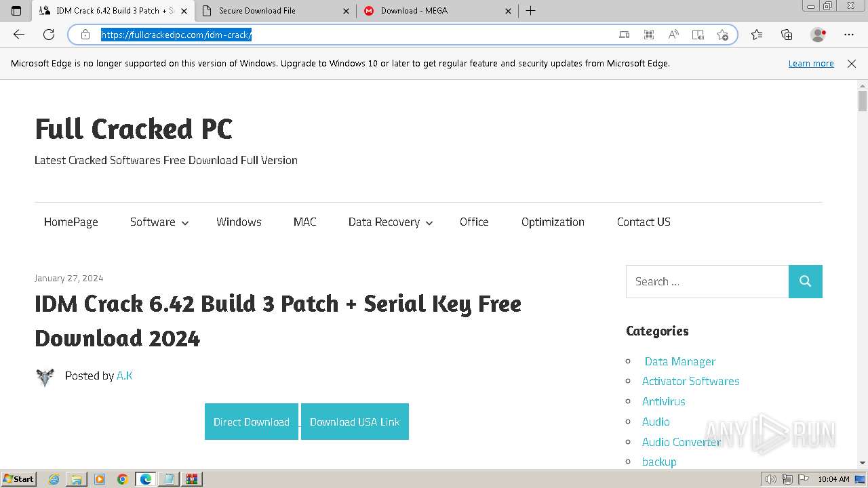Dismiss the Edge unsupported notification bar
Screen dimensions: 868x488
click(852, 63)
